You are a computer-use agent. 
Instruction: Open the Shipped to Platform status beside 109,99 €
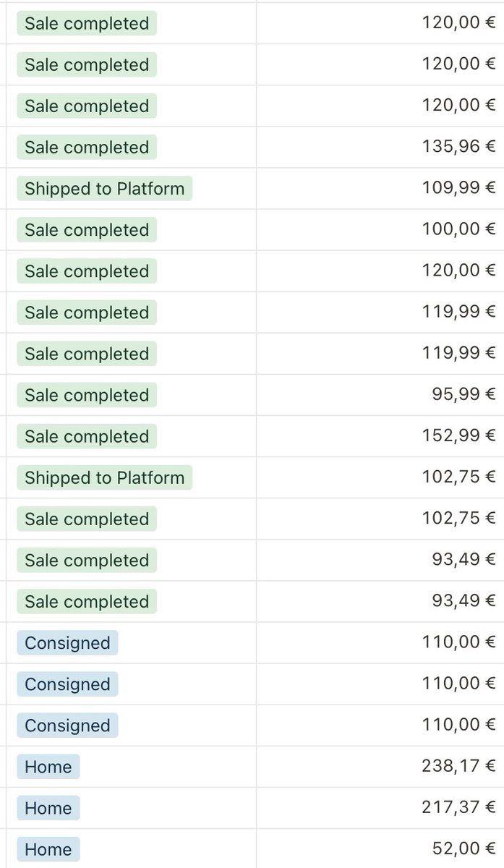coord(105,189)
